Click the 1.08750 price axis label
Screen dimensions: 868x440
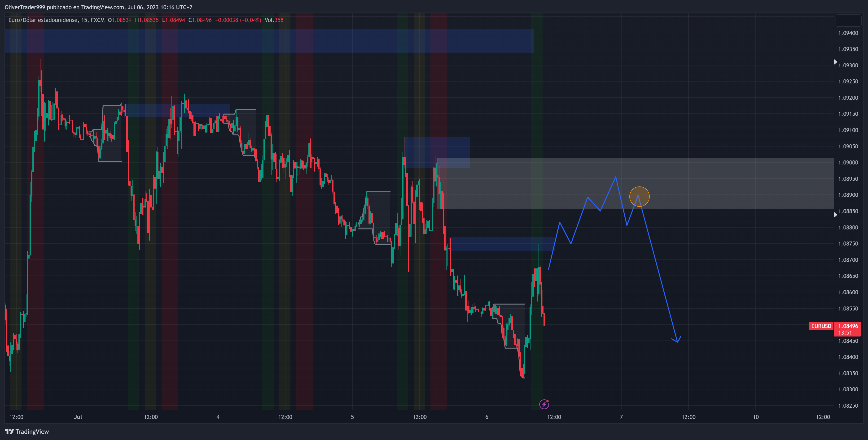[848, 243]
